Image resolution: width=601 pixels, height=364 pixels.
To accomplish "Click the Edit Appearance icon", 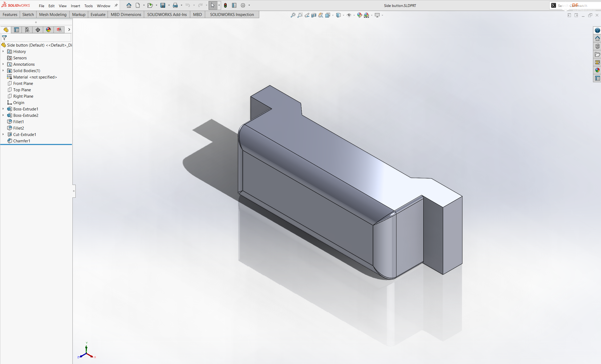I will click(x=360, y=15).
